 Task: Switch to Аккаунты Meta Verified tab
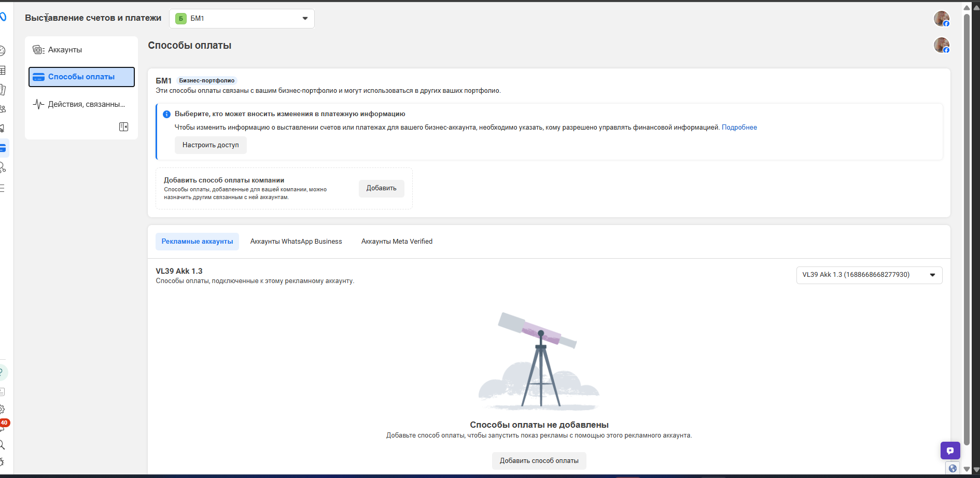tap(397, 242)
